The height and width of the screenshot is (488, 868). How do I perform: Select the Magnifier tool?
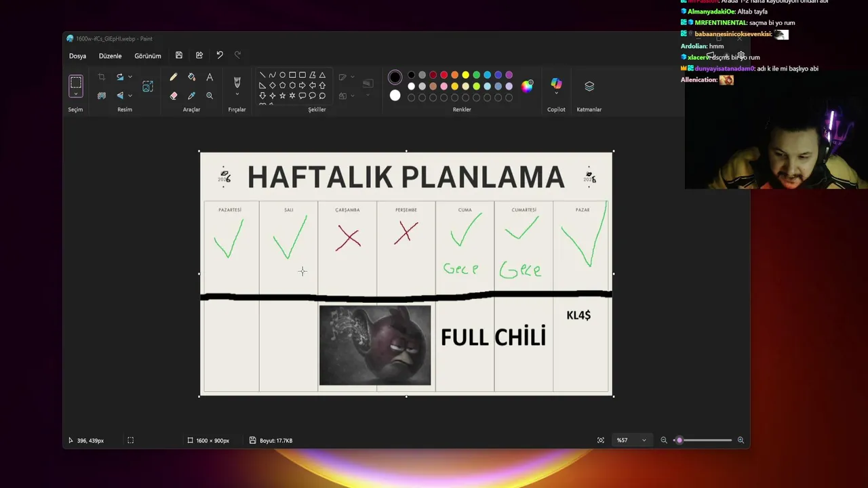[210, 96]
